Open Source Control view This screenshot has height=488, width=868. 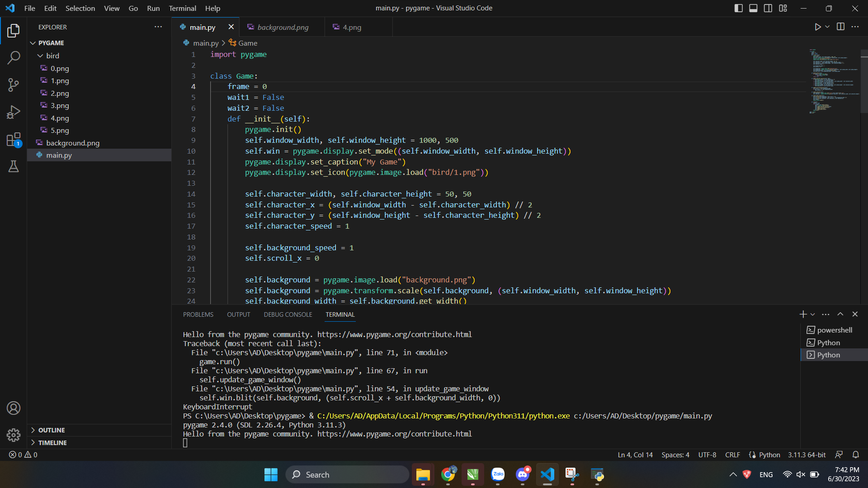pos(14,84)
